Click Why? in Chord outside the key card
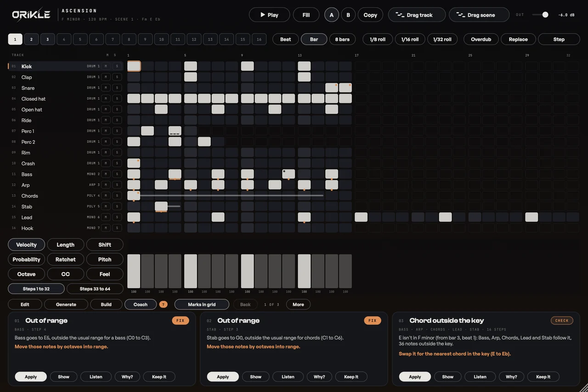 (511, 377)
